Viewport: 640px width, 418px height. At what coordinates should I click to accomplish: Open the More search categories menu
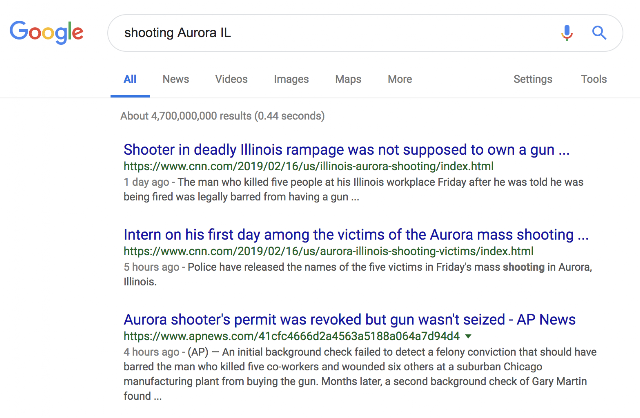(x=400, y=79)
